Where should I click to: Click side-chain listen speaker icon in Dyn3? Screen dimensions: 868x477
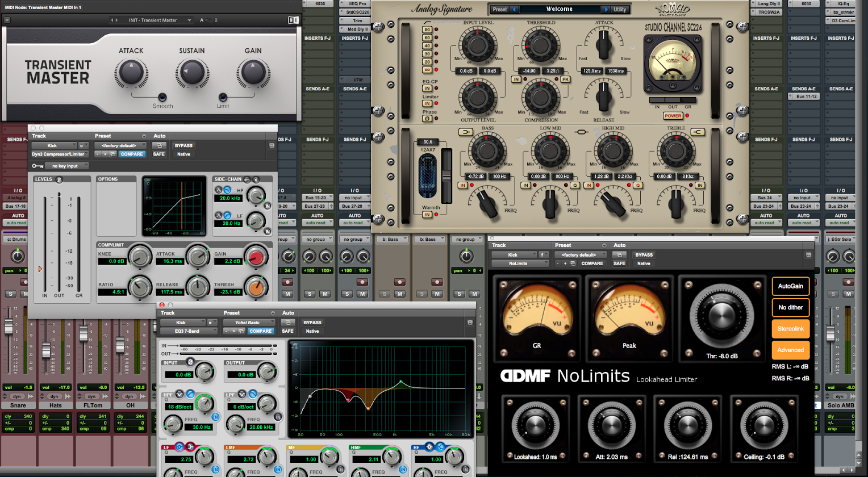[256, 179]
